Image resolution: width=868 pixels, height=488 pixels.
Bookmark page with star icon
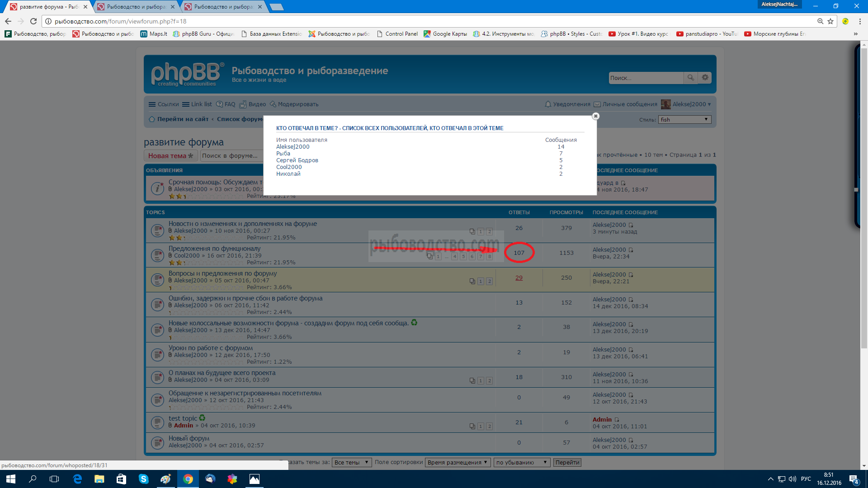tap(830, 21)
